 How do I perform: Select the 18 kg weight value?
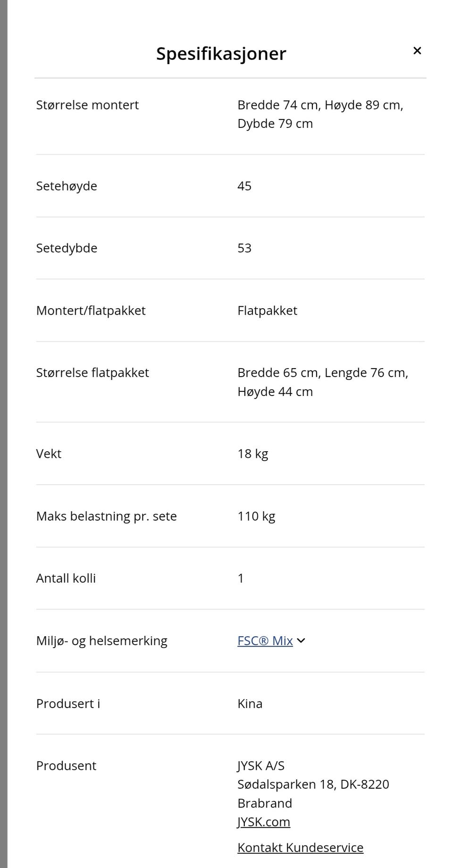click(x=253, y=454)
